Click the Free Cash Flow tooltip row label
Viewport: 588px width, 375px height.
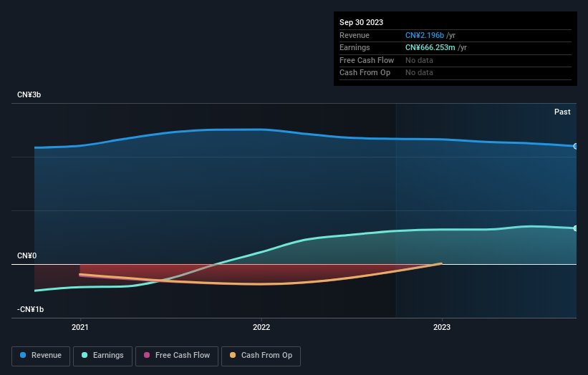tap(367, 60)
